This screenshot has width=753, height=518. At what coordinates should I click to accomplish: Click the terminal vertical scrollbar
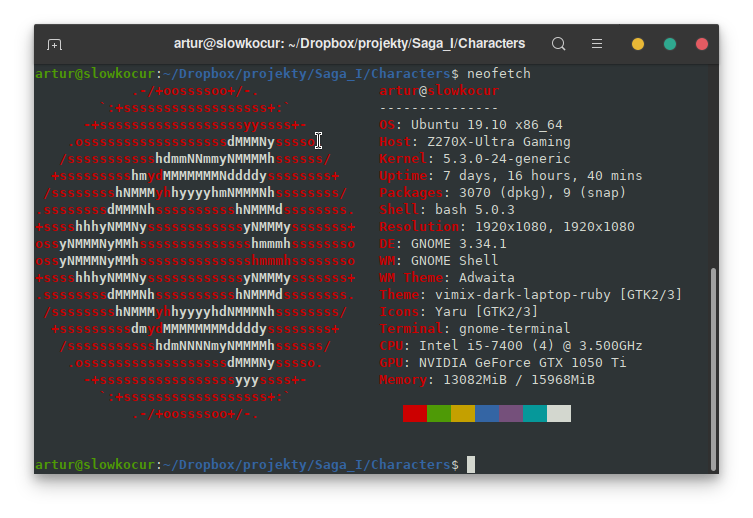(712, 360)
